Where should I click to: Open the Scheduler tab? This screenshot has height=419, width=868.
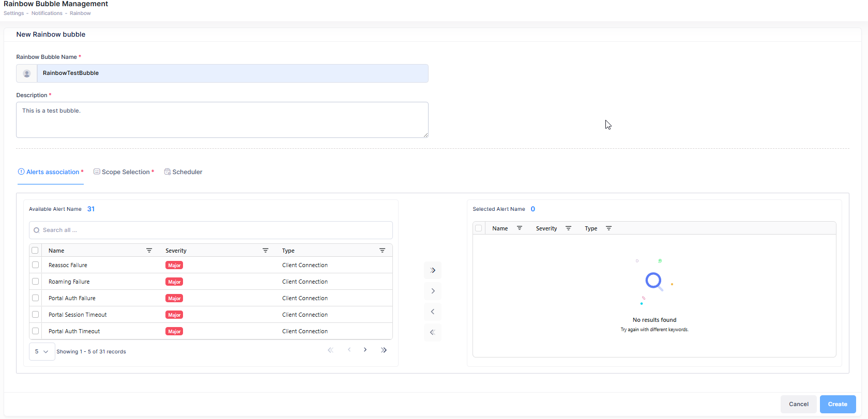(x=184, y=172)
